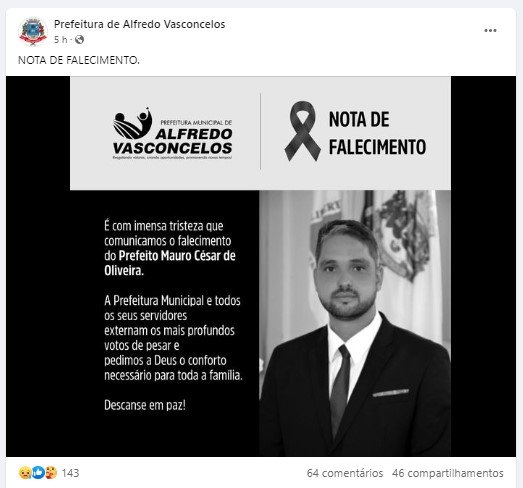Click the black mourning ribbon in the image
The height and width of the screenshot is (488, 523).
coord(303,131)
